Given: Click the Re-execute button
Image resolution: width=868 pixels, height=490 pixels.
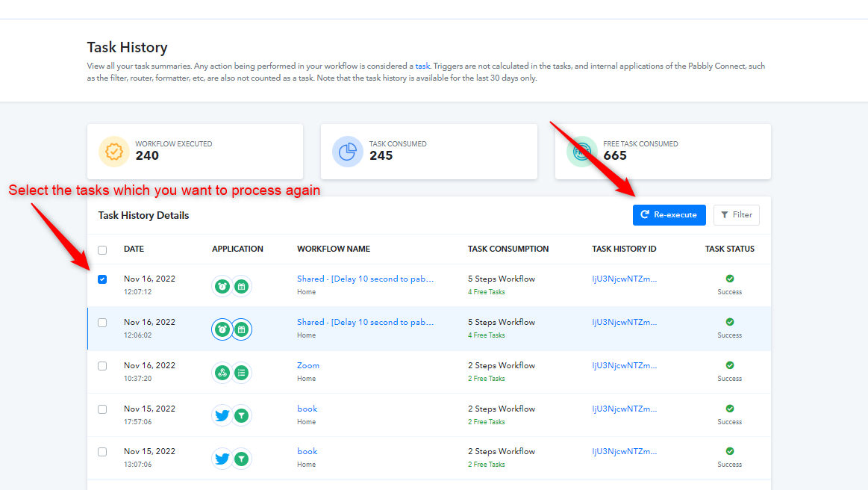Looking at the screenshot, I should coord(669,215).
